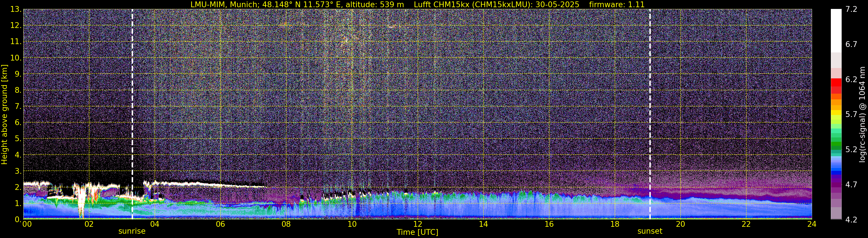This screenshot has width=868, height=238.
Task: Click the '08' time axis tick label
Action: coord(286,224)
